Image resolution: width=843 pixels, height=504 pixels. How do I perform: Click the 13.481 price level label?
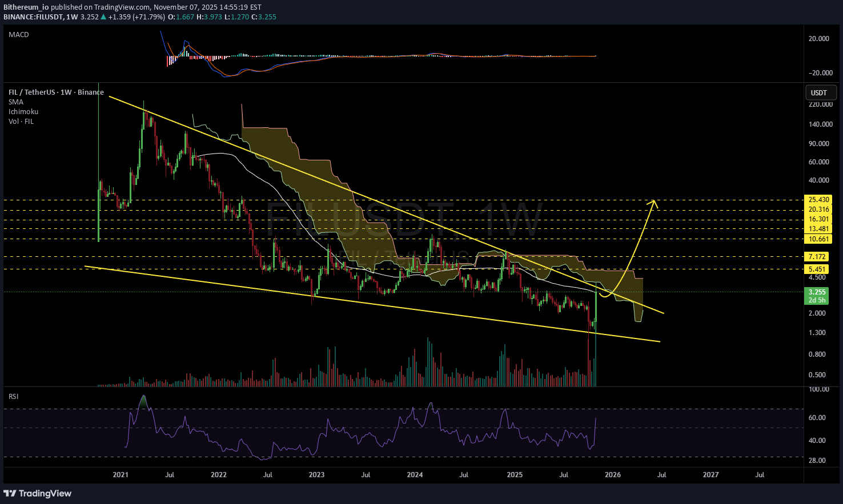coord(818,229)
